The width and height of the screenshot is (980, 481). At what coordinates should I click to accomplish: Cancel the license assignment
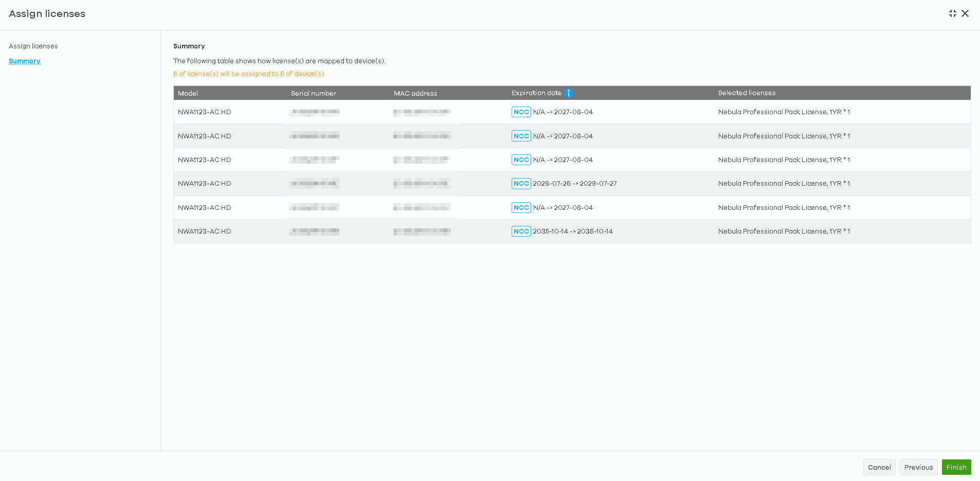(879, 467)
